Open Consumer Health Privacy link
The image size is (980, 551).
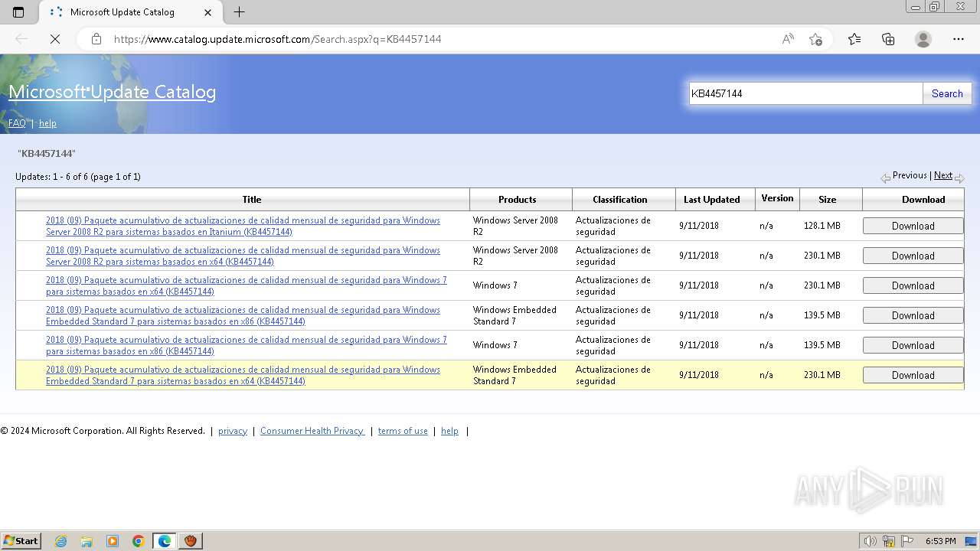(x=312, y=431)
